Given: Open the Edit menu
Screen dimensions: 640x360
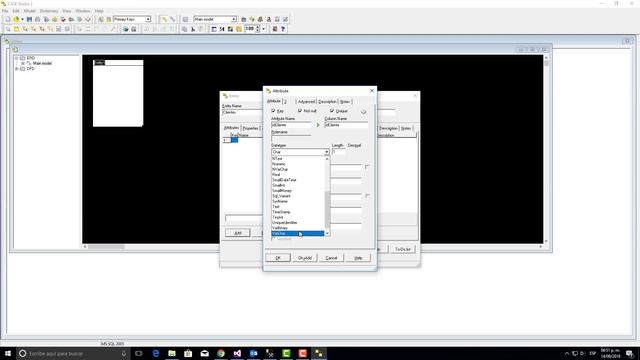Looking at the screenshot, I should coord(16,11).
